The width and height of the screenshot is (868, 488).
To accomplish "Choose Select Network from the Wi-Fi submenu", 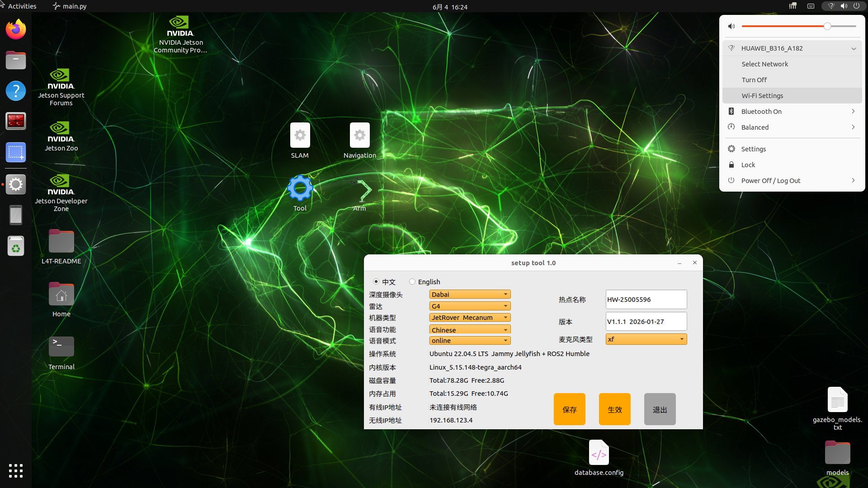I will click(x=792, y=64).
